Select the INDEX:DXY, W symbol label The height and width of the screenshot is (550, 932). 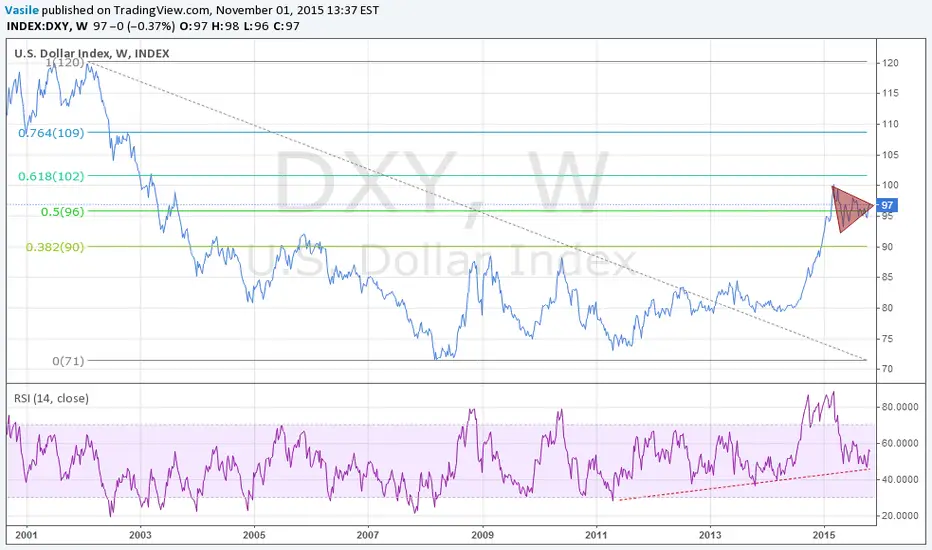click(48, 26)
